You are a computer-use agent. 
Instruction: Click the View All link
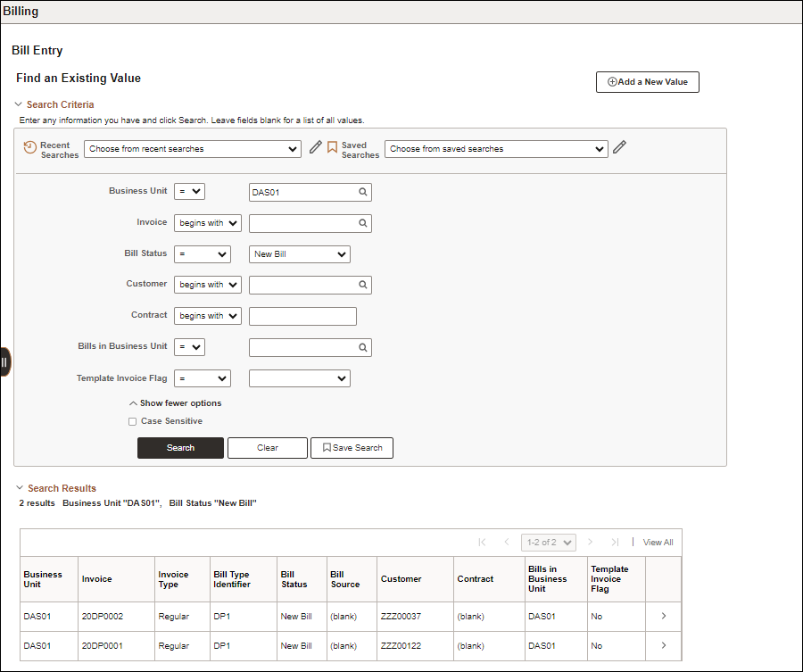[658, 543]
